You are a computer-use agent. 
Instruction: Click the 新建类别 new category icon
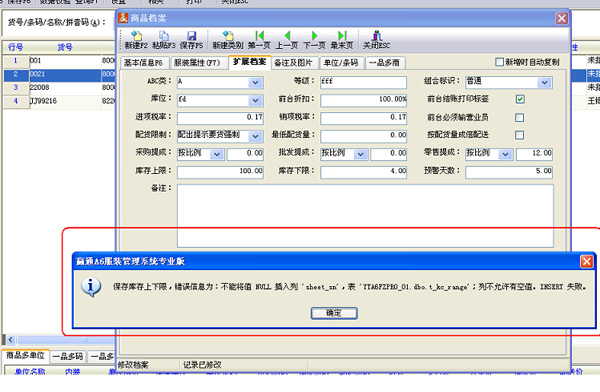click(x=228, y=36)
